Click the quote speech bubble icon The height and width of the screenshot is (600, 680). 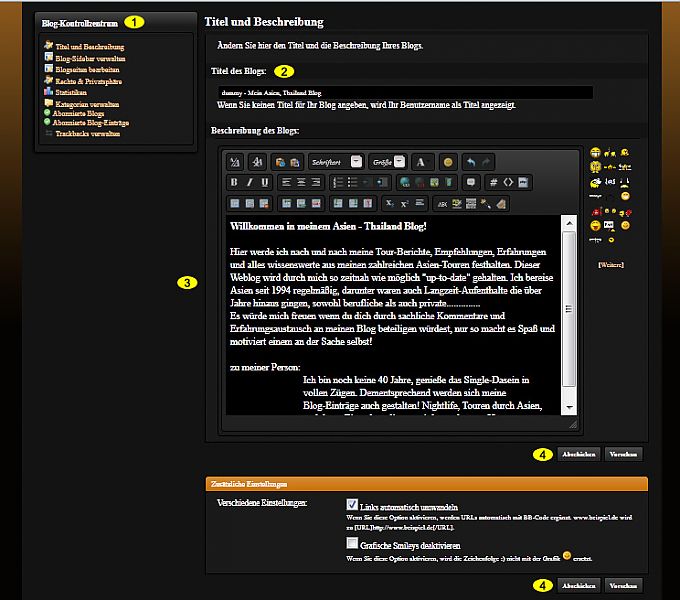pos(471,183)
